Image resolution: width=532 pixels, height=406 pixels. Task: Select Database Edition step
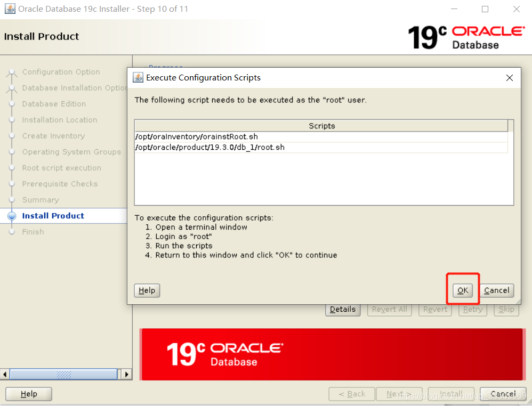pyautogui.click(x=54, y=104)
